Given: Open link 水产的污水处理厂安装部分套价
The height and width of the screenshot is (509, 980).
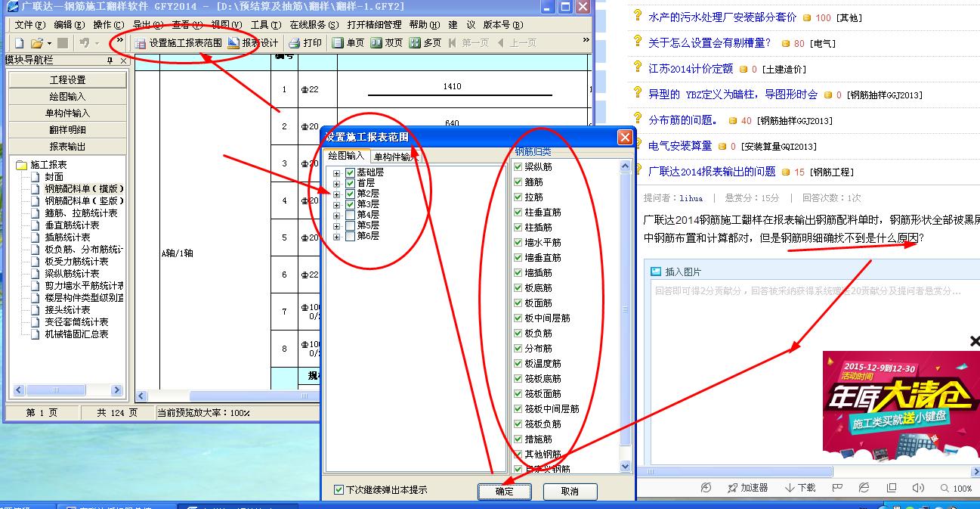Looking at the screenshot, I should [722, 17].
